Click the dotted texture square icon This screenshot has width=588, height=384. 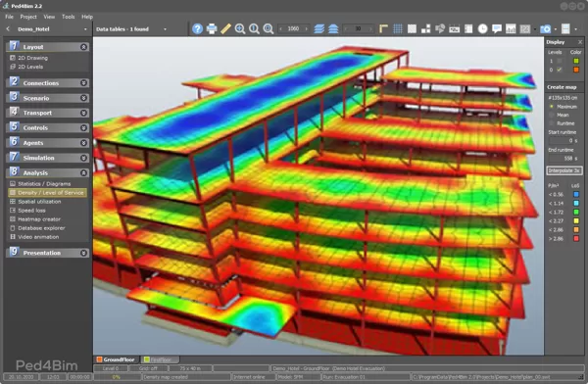412,28
